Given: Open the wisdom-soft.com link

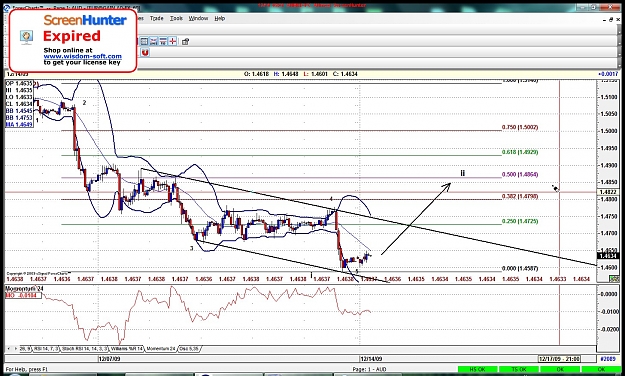Looking at the screenshot, I should pyautogui.click(x=83, y=56).
